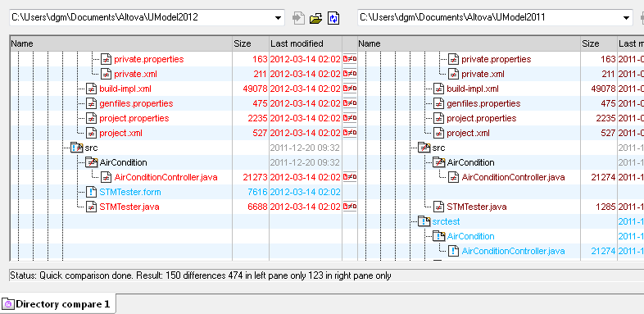Select right project.properties file name

(481, 118)
